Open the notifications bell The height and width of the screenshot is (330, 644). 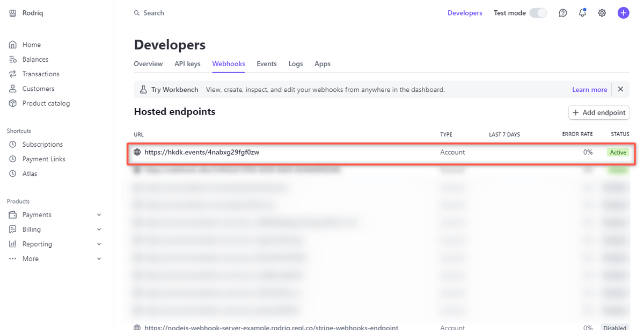(x=582, y=12)
